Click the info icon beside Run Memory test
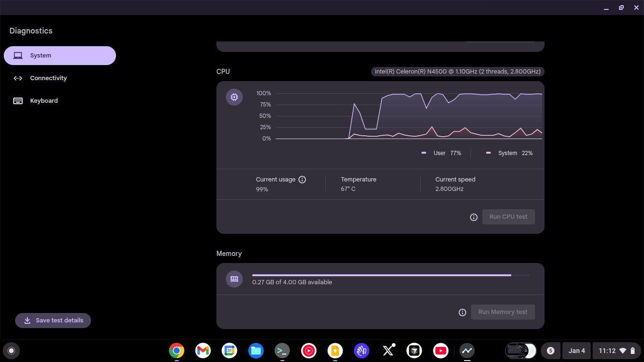This screenshot has width=644, height=362. 462,312
